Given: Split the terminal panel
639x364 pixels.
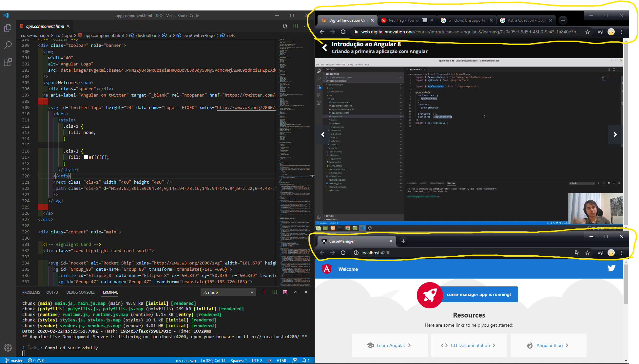Looking at the screenshot, I should coord(275,292).
